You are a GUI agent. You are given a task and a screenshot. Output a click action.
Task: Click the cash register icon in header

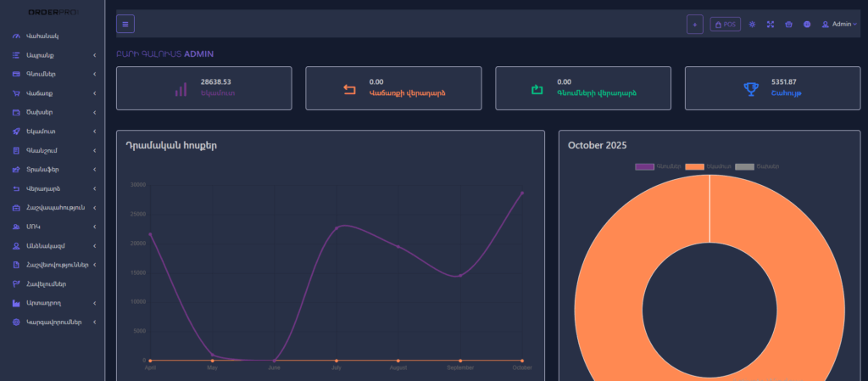point(788,25)
